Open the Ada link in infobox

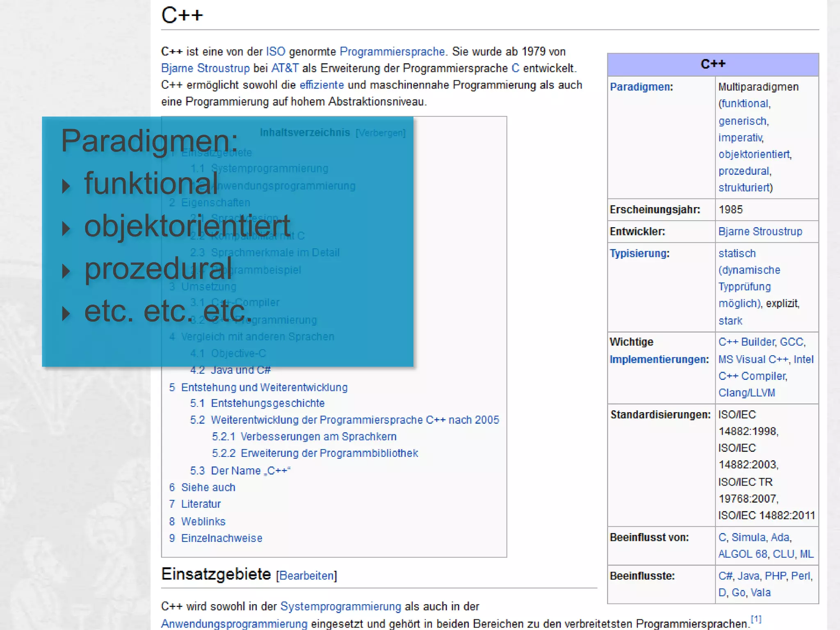point(780,538)
